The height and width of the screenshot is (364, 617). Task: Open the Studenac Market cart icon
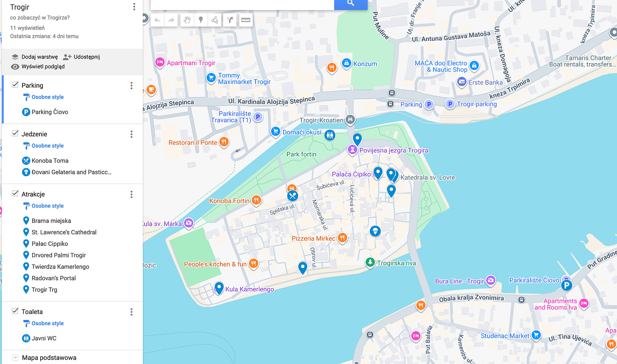pyautogui.click(x=536, y=335)
